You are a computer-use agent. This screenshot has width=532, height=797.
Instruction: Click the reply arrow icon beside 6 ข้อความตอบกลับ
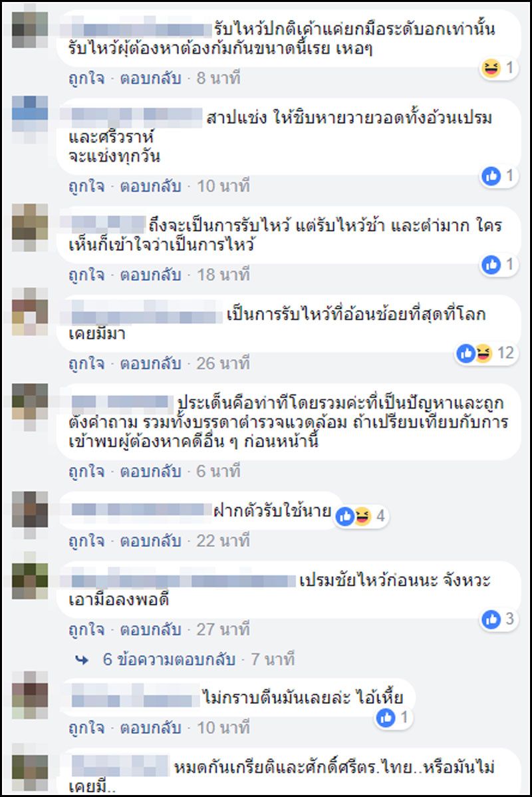click(x=82, y=660)
